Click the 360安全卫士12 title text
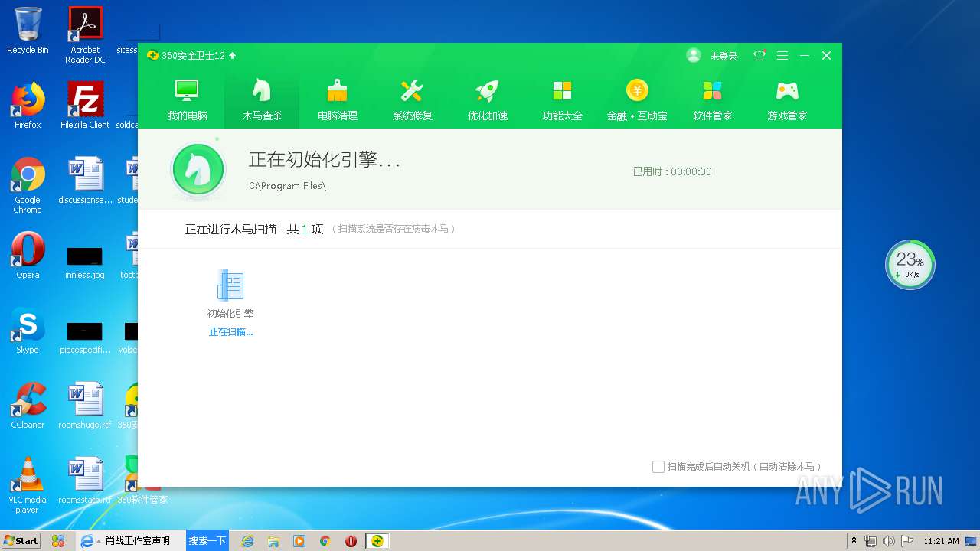Screen dimensions: 980x551 (193, 55)
